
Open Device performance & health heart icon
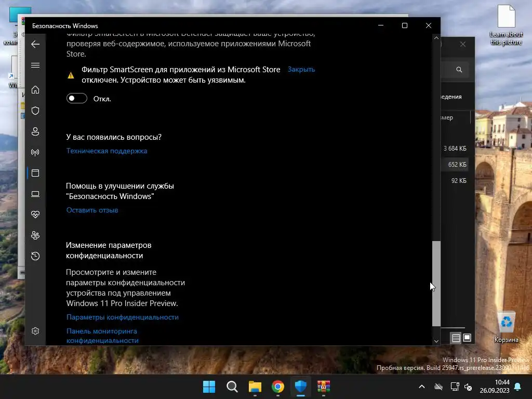point(35,215)
